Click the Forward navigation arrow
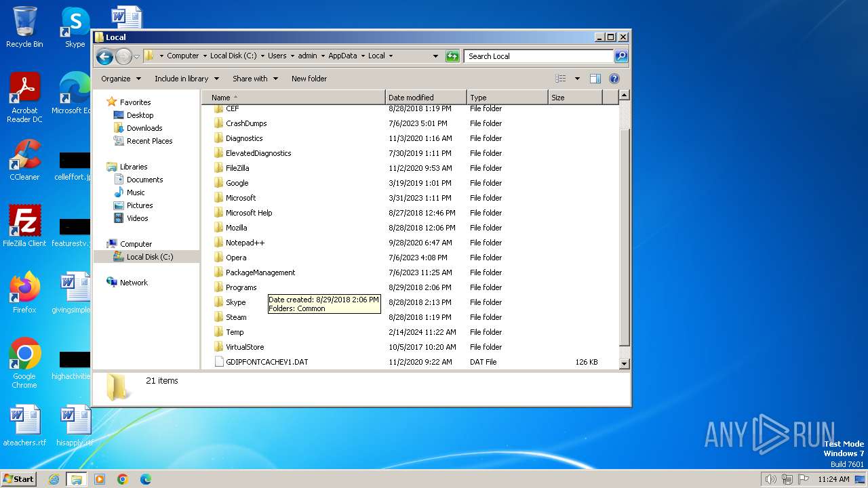868x488 pixels. pyautogui.click(x=123, y=56)
